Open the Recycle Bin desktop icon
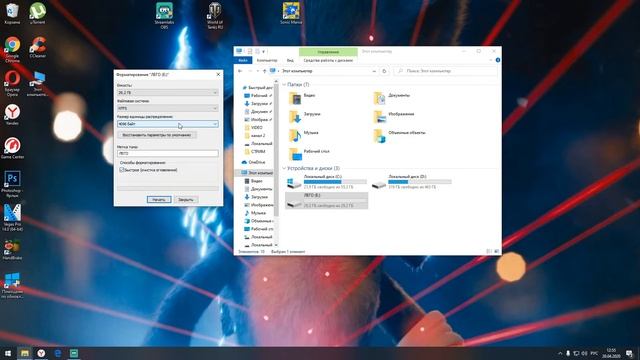The width and height of the screenshot is (640, 360). click(12, 13)
